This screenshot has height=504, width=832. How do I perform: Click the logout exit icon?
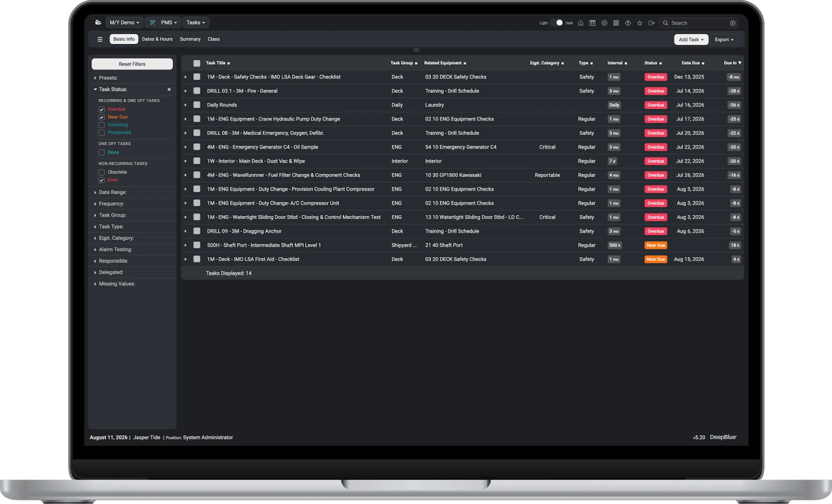651,23
